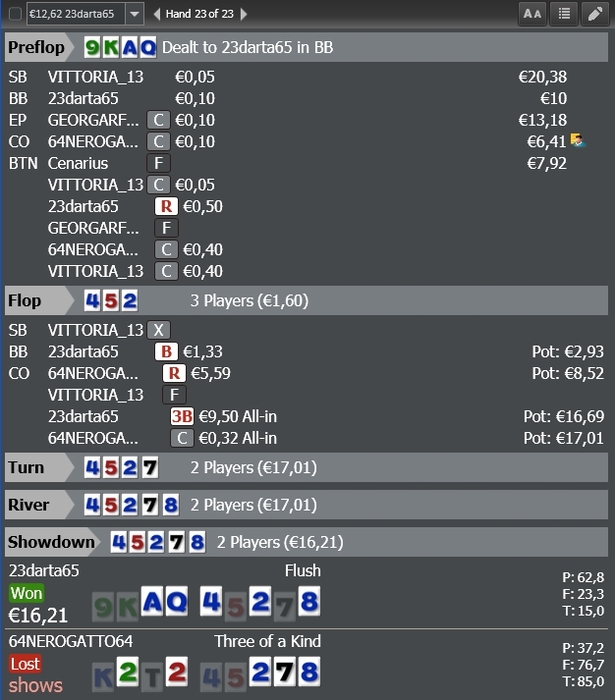Image resolution: width=615 pixels, height=700 pixels.
Task: Go to previous hand with left arrow
Action: point(157,14)
